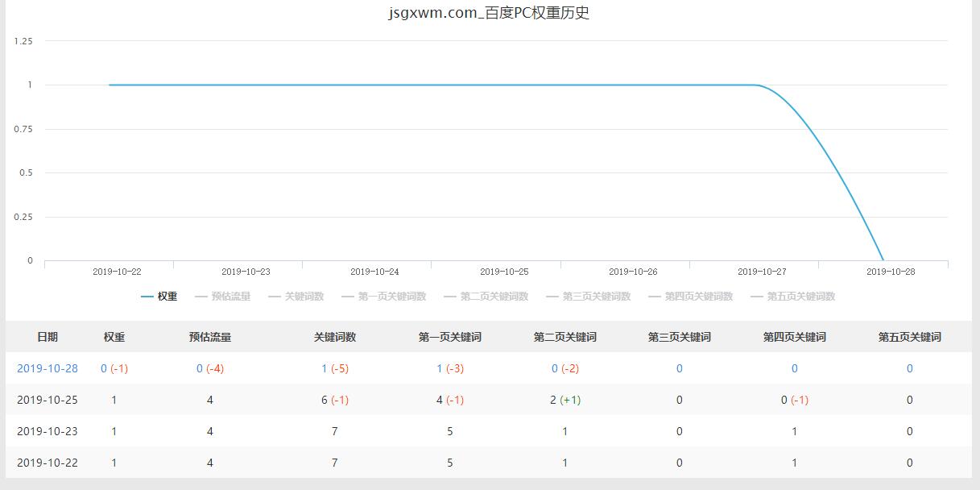
Task: Open the 2019-10-28 date link
Action: coord(48,368)
